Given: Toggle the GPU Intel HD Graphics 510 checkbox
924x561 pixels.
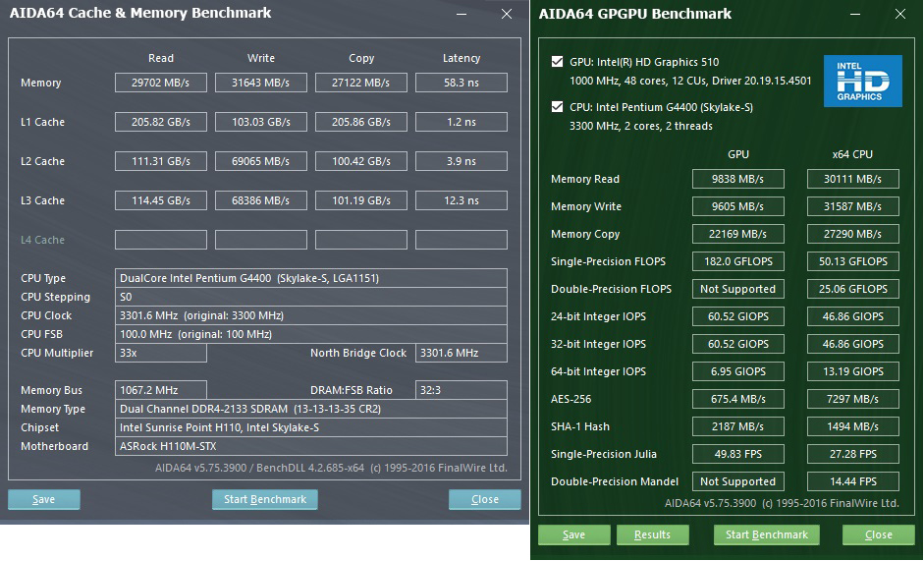Looking at the screenshot, I should point(557,61).
